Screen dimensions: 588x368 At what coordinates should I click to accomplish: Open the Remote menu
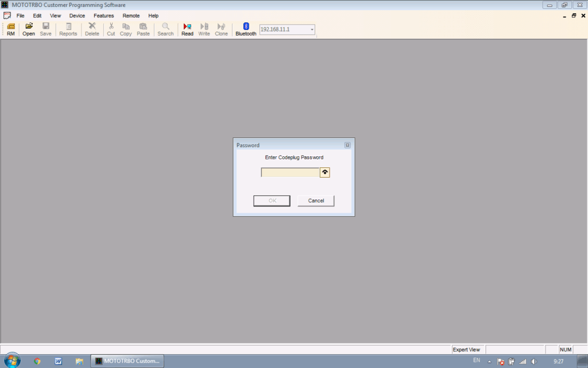[x=131, y=16]
